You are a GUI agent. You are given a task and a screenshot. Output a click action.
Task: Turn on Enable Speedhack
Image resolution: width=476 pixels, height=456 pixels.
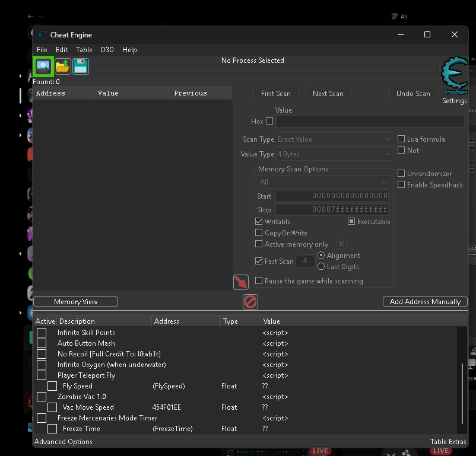click(401, 184)
